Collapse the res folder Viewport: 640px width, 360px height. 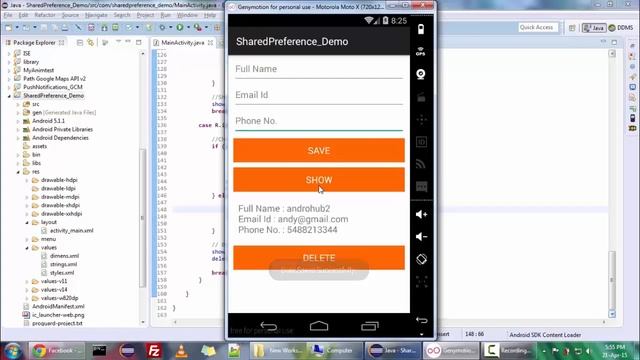[18, 172]
